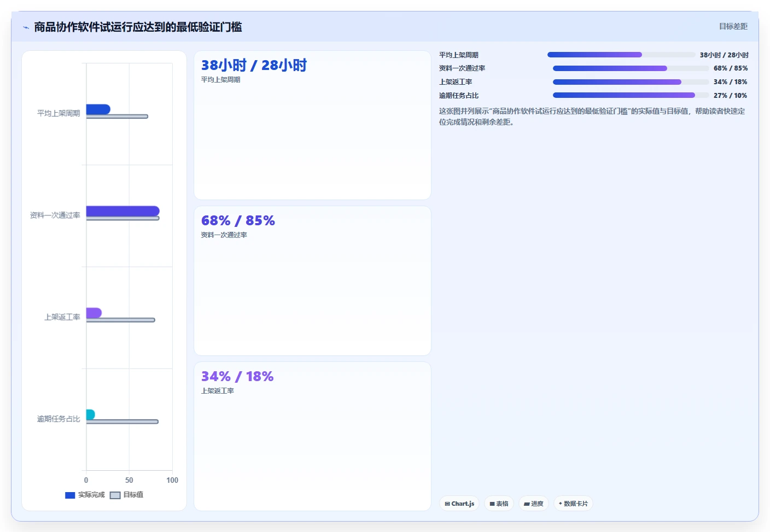
Task: Click the 资料一次通过率 progress bar
Action: 631,68
